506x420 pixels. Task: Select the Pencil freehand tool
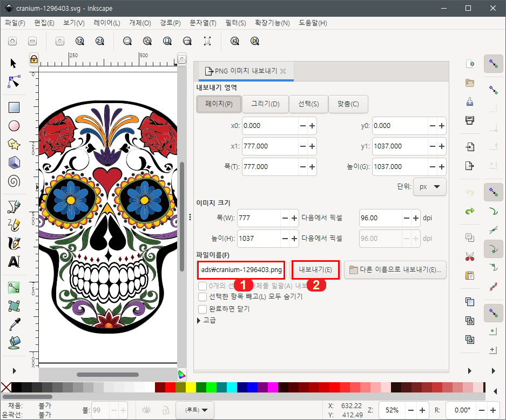tap(14, 225)
